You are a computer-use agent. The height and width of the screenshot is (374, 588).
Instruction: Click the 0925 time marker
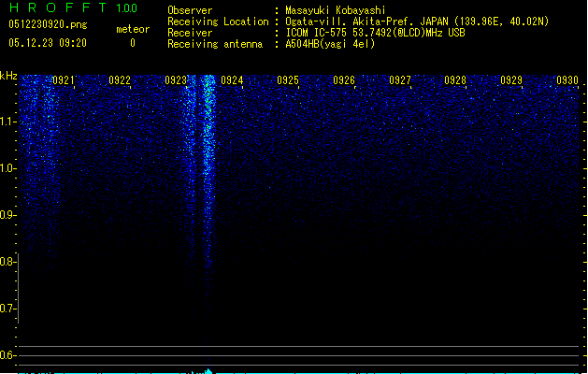point(288,80)
